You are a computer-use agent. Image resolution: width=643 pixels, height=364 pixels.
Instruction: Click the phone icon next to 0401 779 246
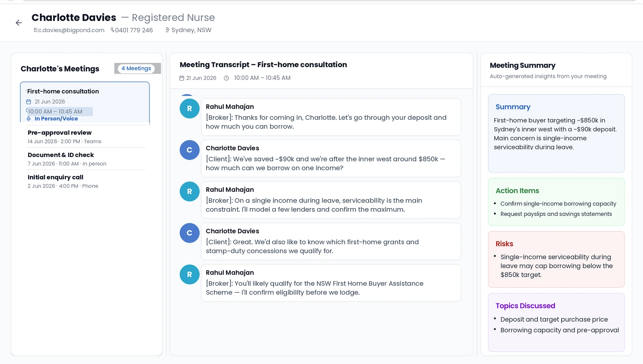[x=113, y=30]
